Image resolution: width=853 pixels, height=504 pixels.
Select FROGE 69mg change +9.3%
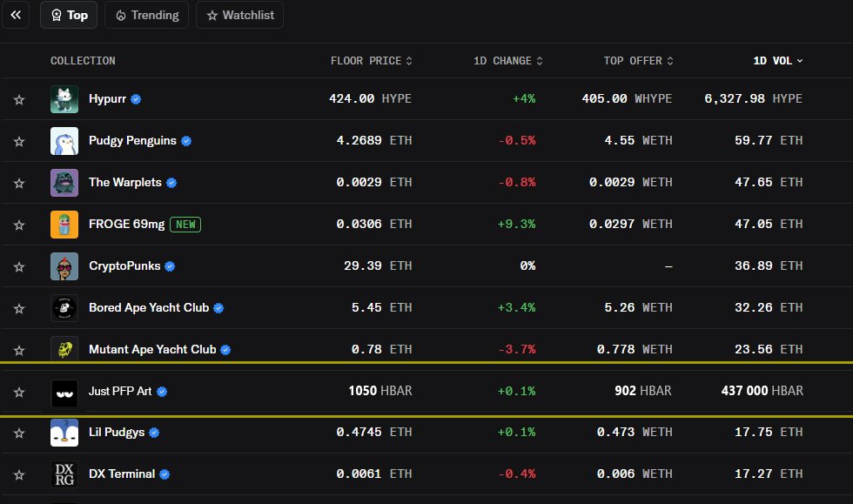pos(516,224)
